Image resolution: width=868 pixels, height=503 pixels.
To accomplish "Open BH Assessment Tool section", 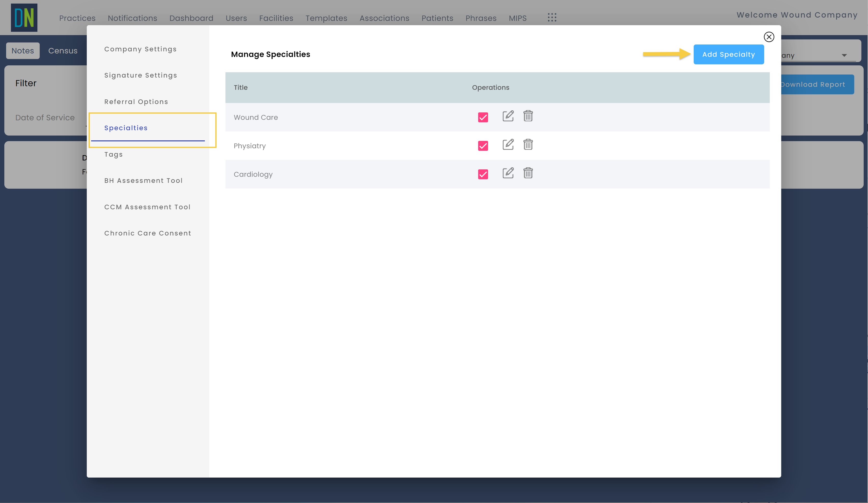I will 143,181.
